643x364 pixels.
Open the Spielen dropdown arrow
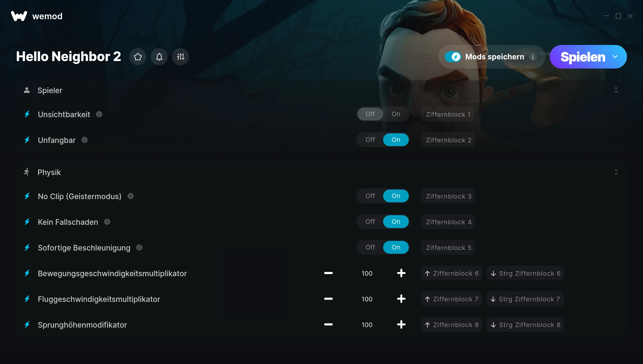tap(615, 57)
